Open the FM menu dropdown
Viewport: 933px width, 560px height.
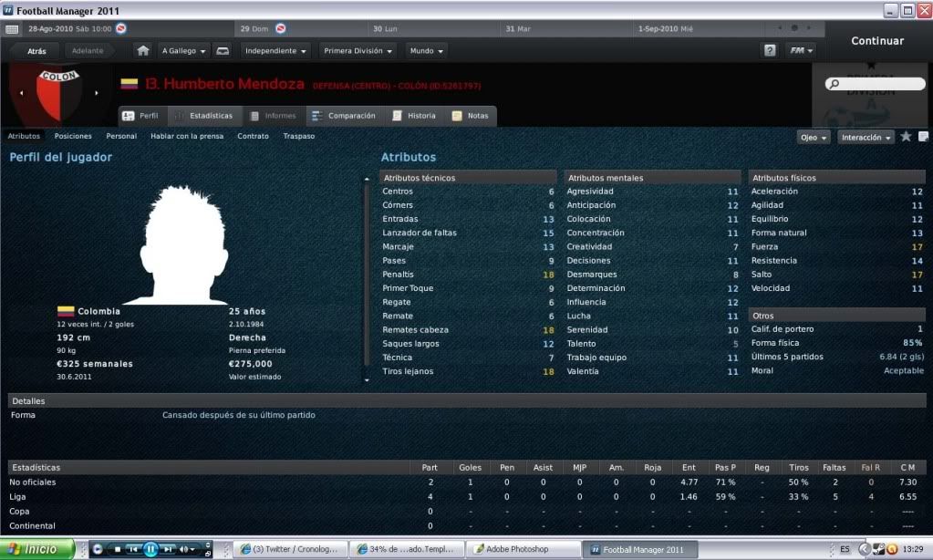click(x=801, y=50)
